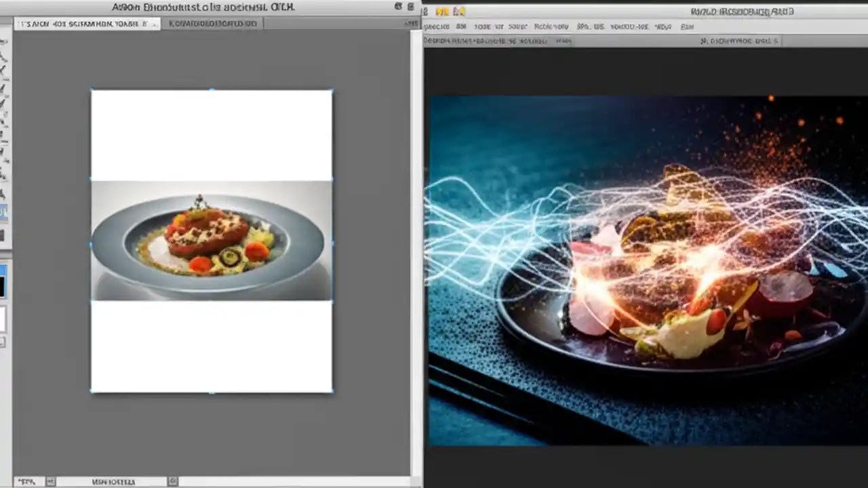868x488 pixels.
Task: Select the food plate image on the canvas
Action: [x=212, y=241]
